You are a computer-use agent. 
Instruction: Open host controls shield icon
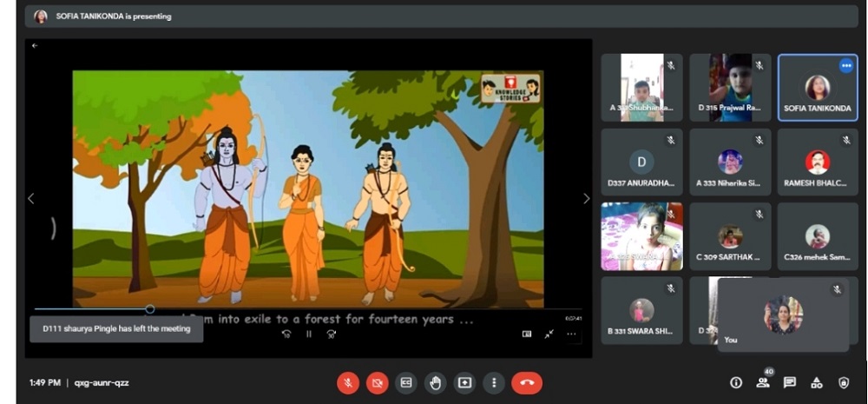click(x=844, y=382)
